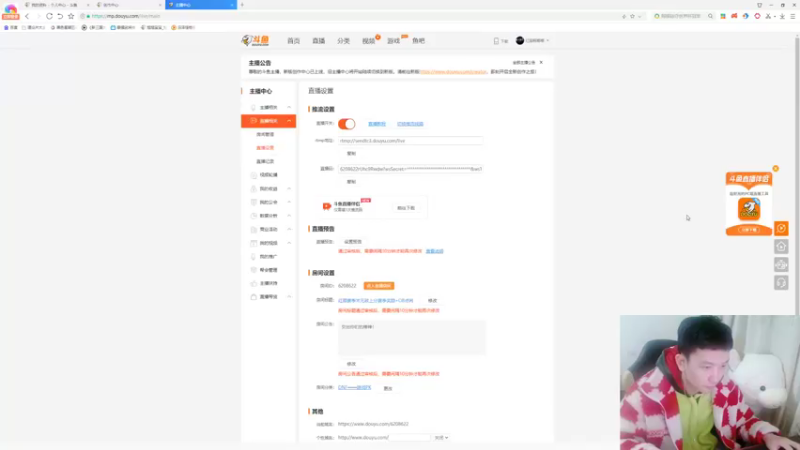Screen dimensions: 800x450
Task: Click 前往下载 for 斗鱼直播伴侣
Action: coord(406,208)
